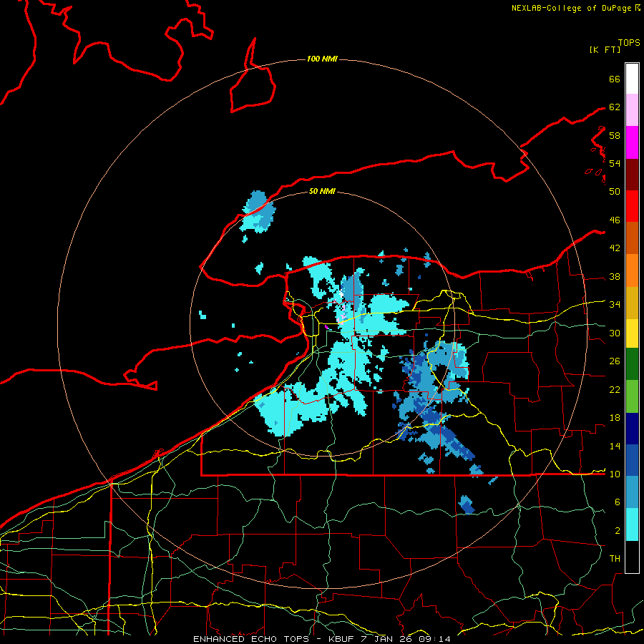This screenshot has width=644, height=644.
Task: Click the legend value 34
Action: tap(615, 305)
